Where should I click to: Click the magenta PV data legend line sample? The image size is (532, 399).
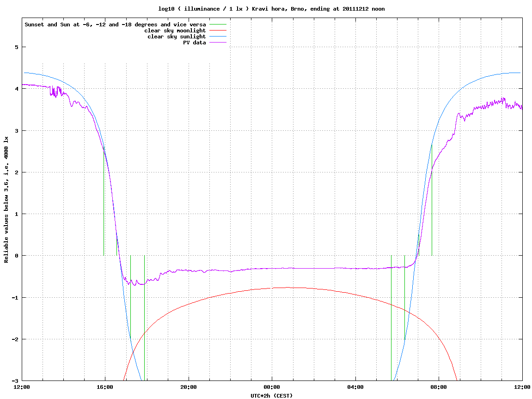[x=218, y=43]
